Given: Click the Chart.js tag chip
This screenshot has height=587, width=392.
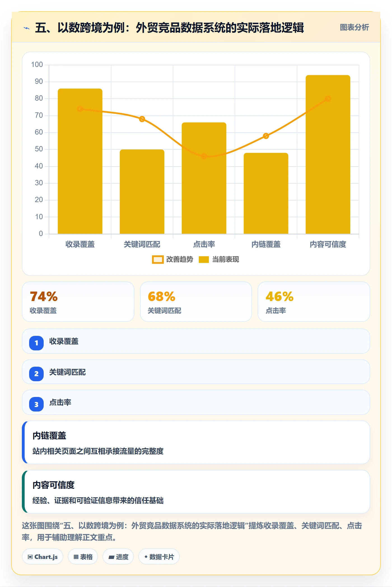Looking at the screenshot, I should pyautogui.click(x=43, y=557).
